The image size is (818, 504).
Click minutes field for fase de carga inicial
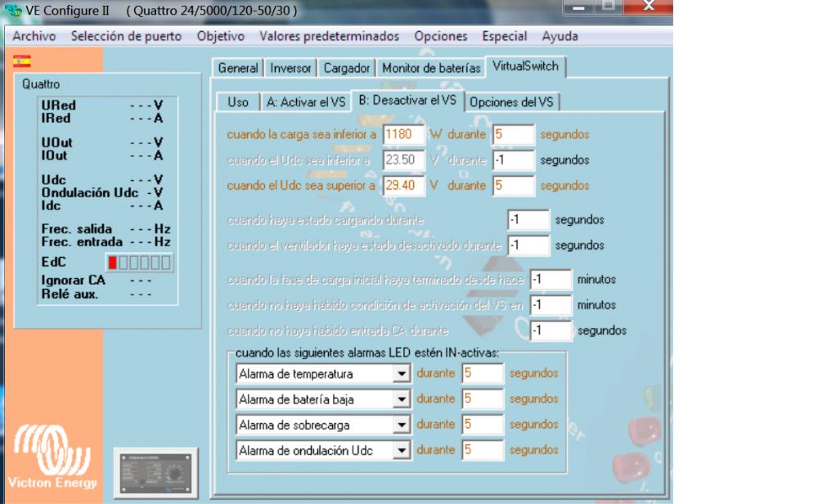point(551,280)
